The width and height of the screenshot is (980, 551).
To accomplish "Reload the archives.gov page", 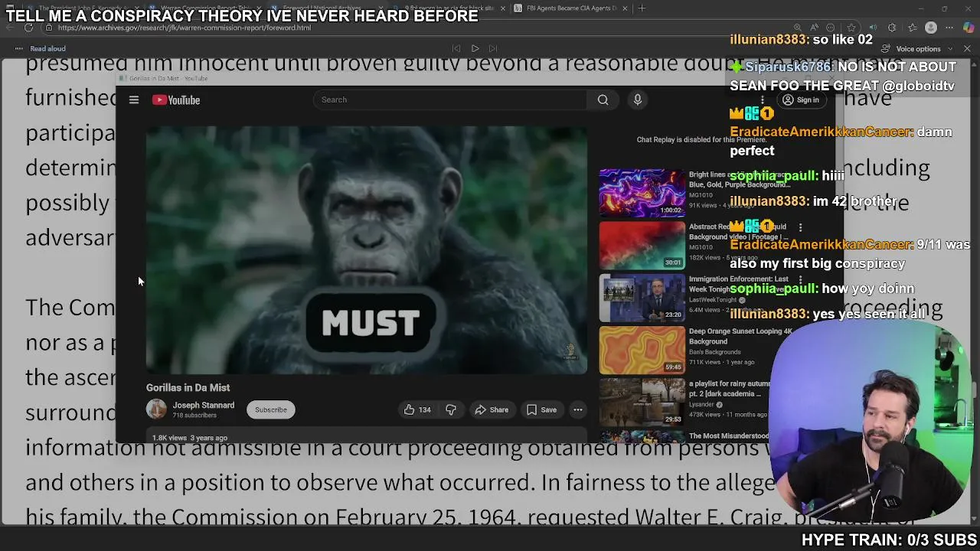I will click(28, 28).
